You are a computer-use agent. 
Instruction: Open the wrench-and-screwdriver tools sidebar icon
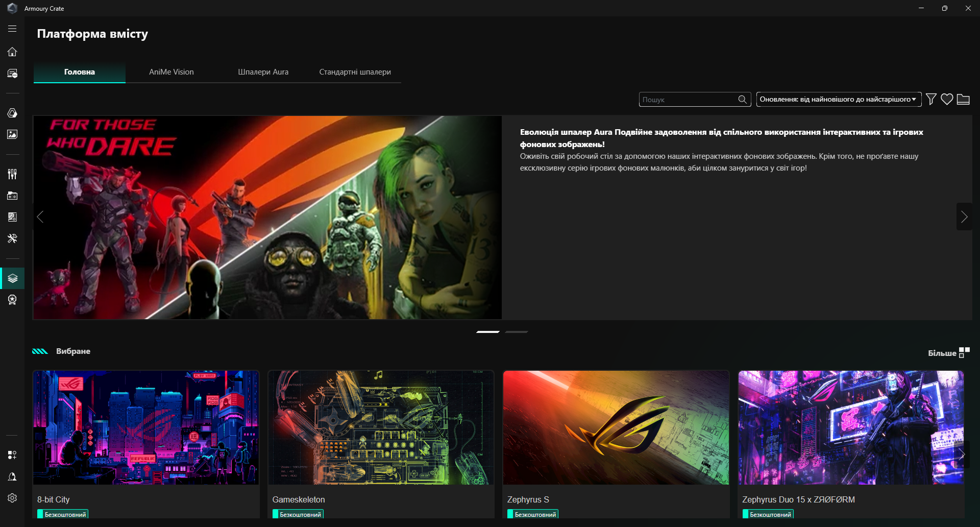12,238
